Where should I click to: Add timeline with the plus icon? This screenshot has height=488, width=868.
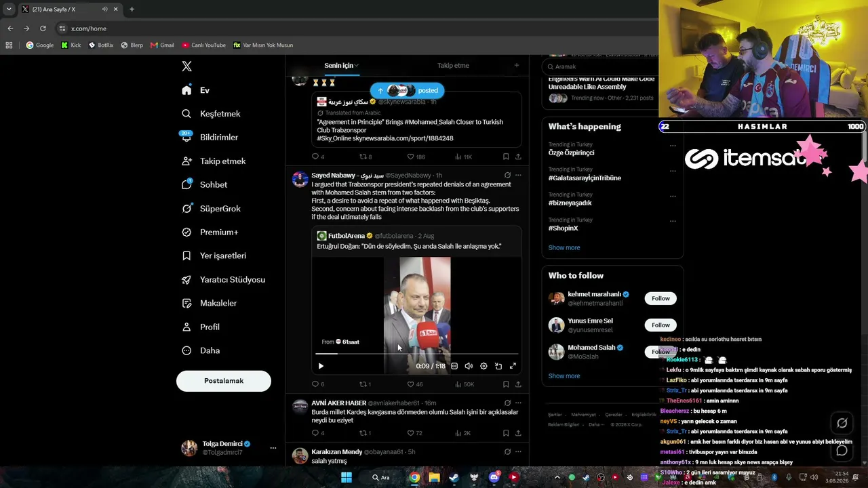coord(516,66)
